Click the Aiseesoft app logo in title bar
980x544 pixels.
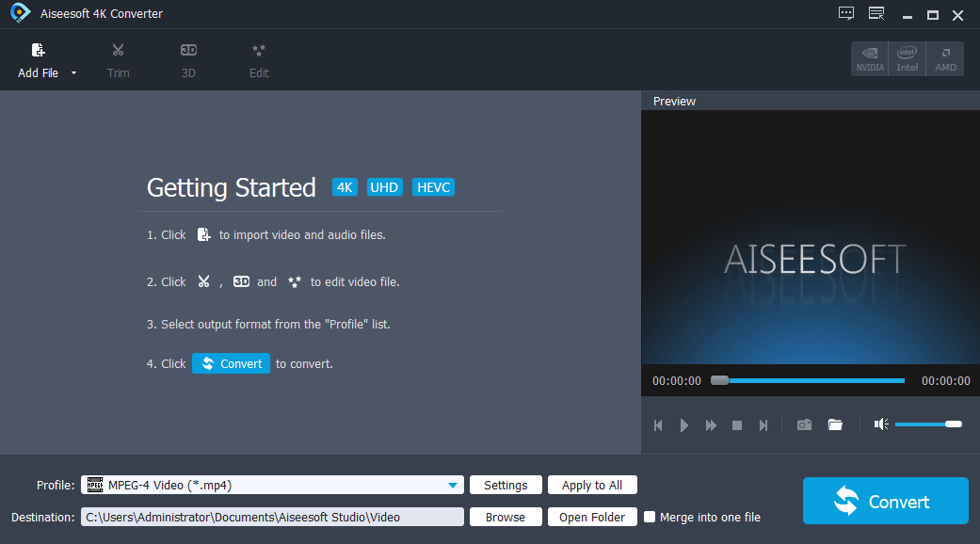[20, 13]
